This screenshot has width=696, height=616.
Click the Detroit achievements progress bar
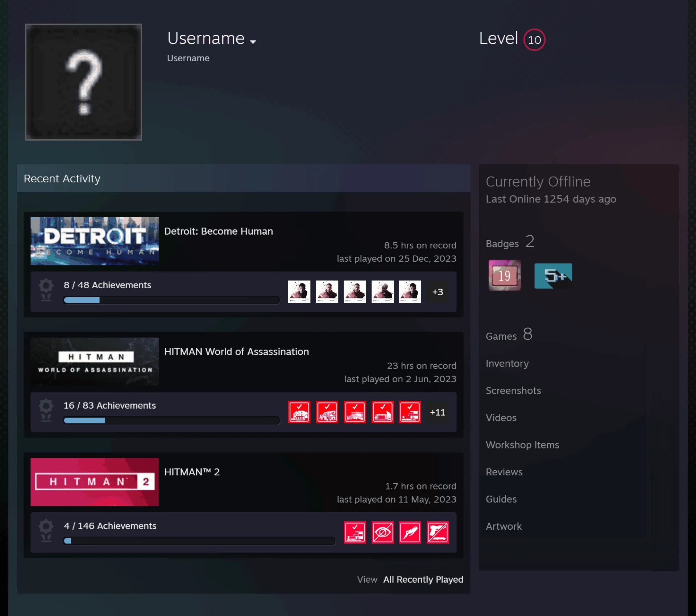tap(171, 300)
